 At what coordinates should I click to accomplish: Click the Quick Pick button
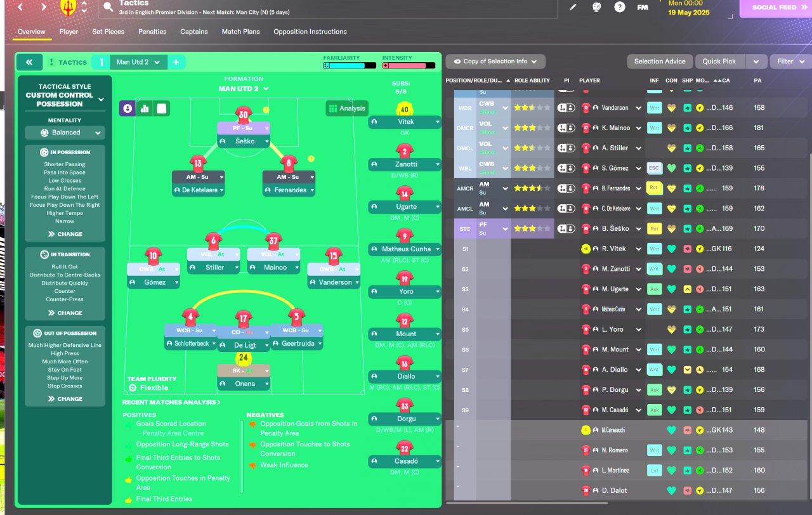coord(720,62)
